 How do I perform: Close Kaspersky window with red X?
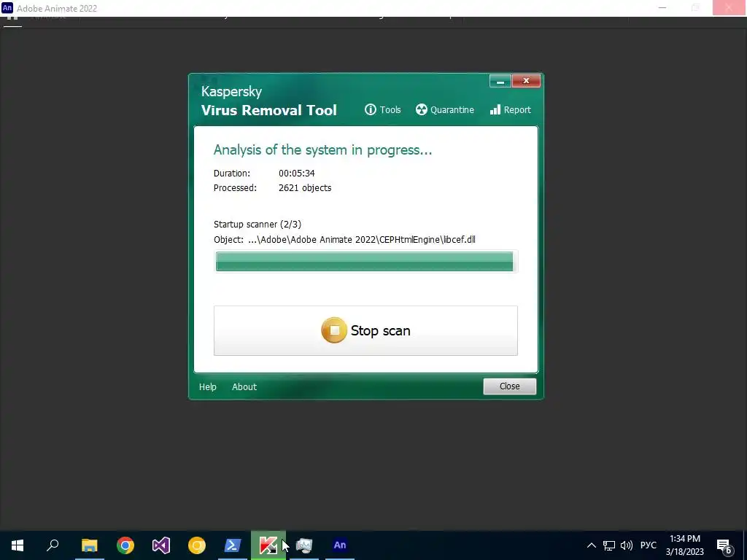pyautogui.click(x=526, y=81)
